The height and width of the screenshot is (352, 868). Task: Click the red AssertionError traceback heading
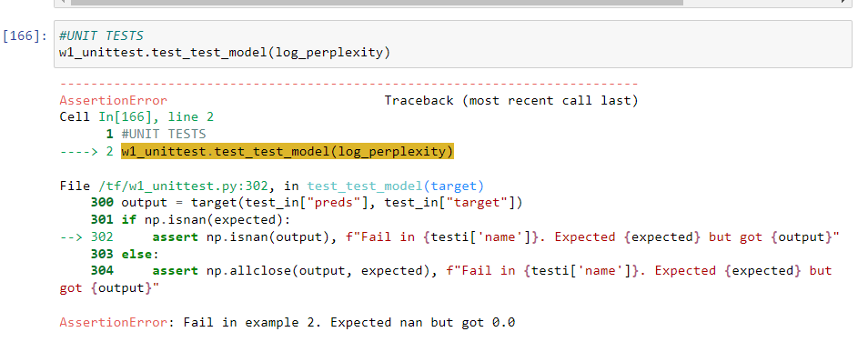pyautogui.click(x=113, y=101)
